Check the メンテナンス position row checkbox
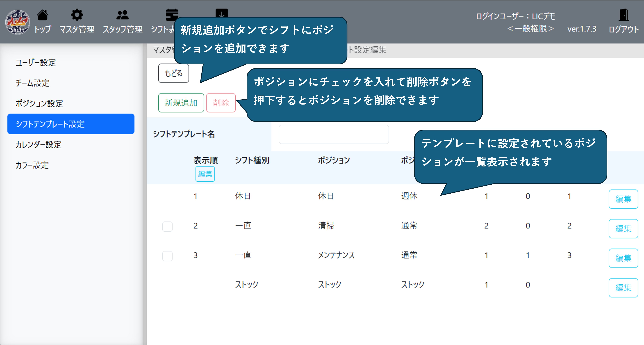This screenshot has width=644, height=345. pyautogui.click(x=167, y=256)
